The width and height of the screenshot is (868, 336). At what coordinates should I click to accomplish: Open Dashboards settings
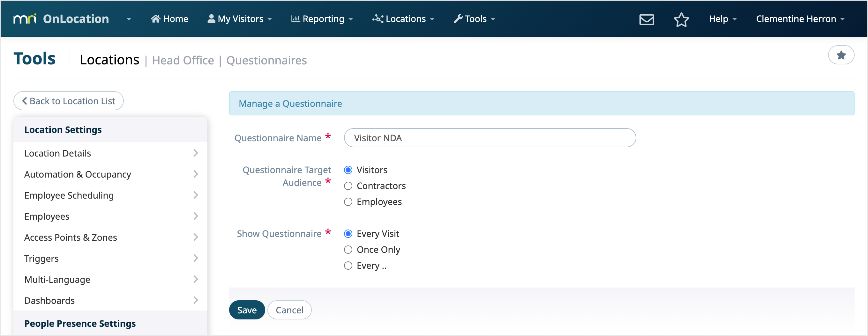point(110,300)
